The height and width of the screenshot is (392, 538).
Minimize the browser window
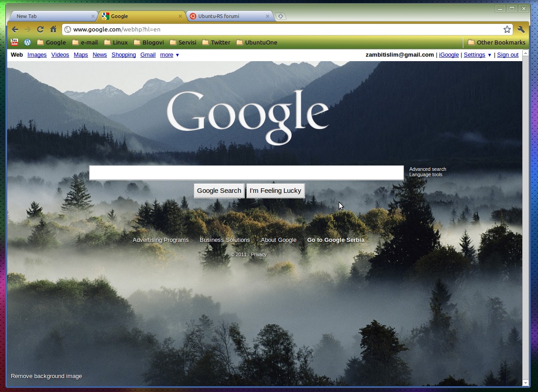pos(500,9)
